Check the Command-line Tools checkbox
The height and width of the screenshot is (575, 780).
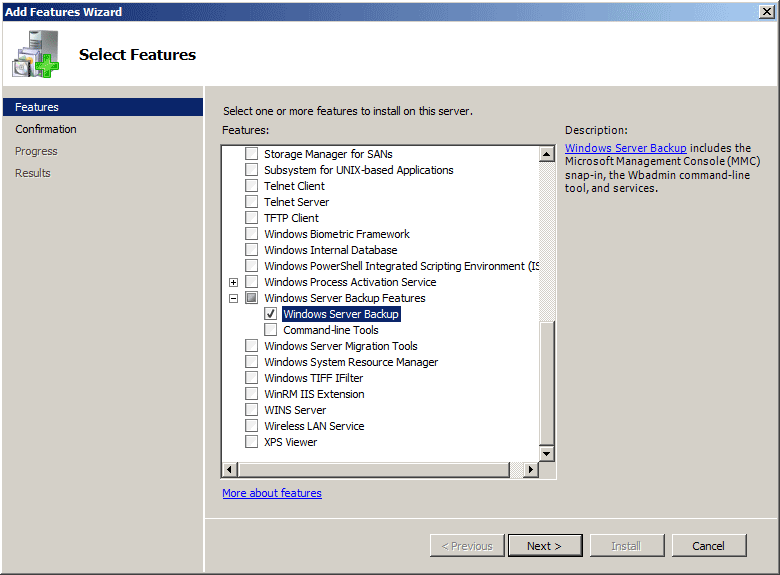(x=271, y=329)
